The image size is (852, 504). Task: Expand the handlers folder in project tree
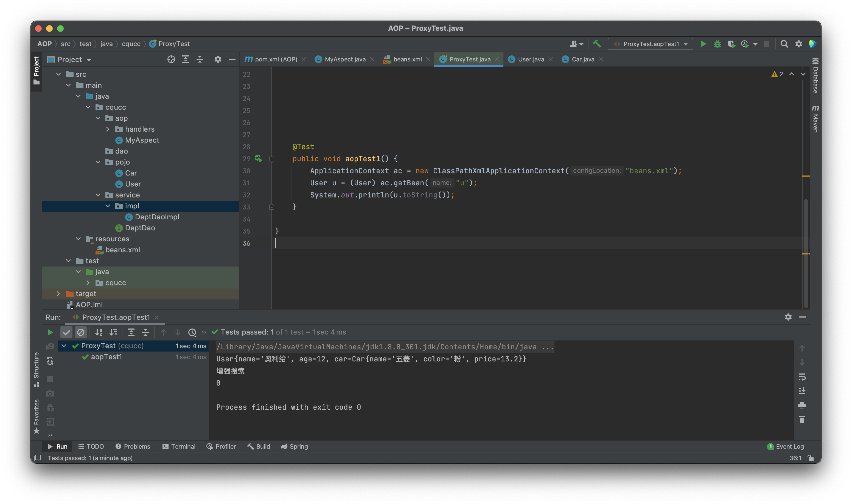pos(108,129)
